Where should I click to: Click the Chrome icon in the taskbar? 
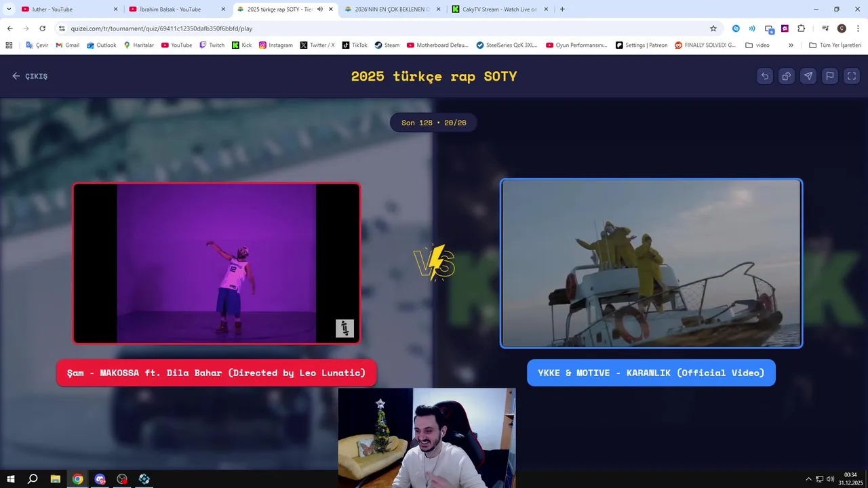77,479
